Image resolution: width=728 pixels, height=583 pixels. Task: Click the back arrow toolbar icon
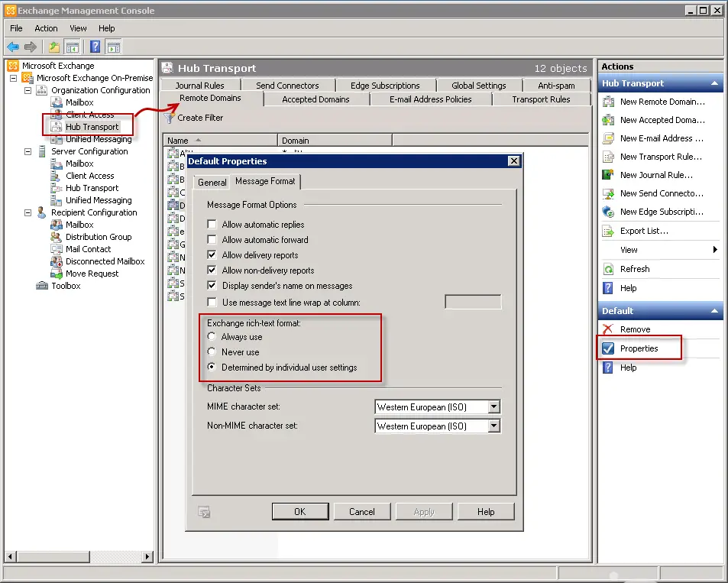pos(13,47)
